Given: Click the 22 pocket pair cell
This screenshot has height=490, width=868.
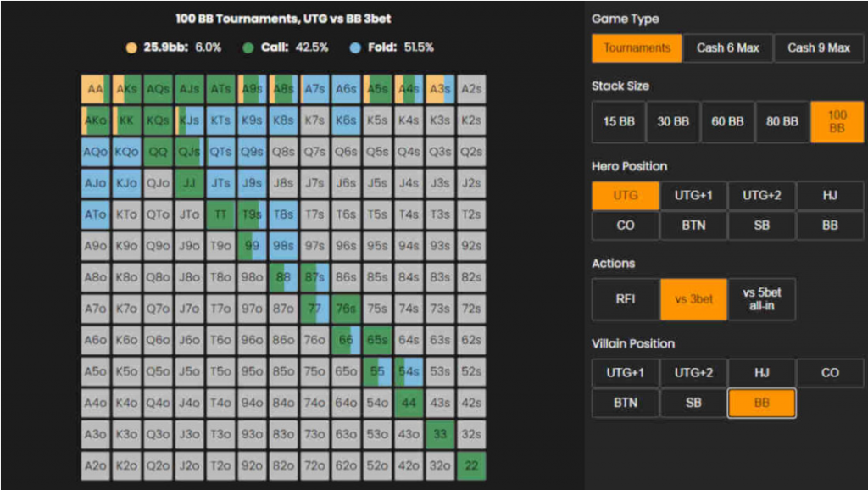Looking at the screenshot, I should pos(470,465).
